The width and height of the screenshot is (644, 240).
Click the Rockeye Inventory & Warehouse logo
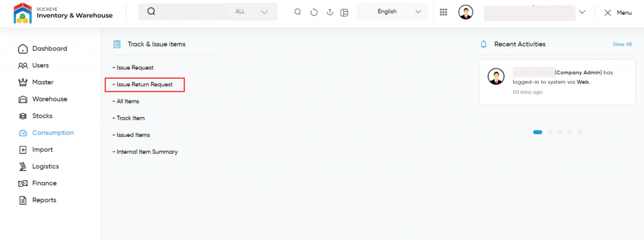pyautogui.click(x=63, y=13)
